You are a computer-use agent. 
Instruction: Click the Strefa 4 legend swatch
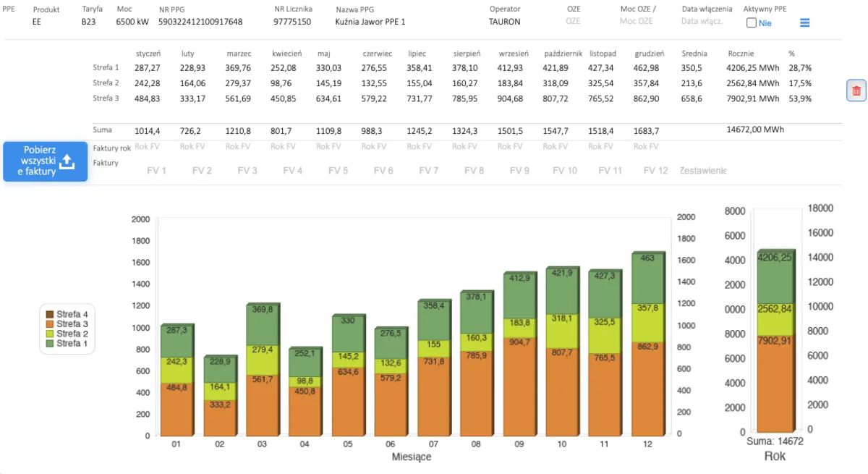[50, 315]
